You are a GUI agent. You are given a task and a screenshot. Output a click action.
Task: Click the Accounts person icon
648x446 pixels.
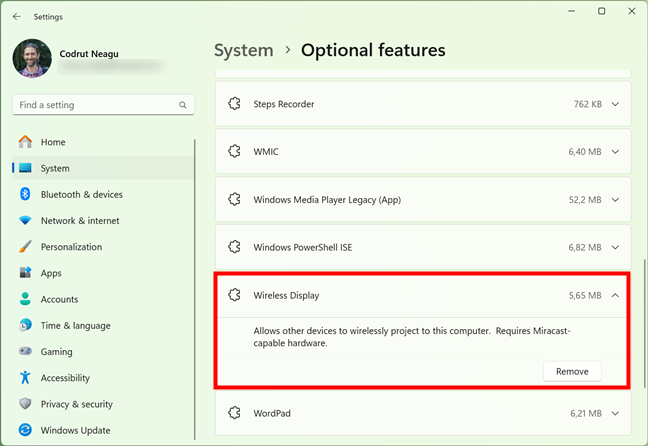coord(25,299)
